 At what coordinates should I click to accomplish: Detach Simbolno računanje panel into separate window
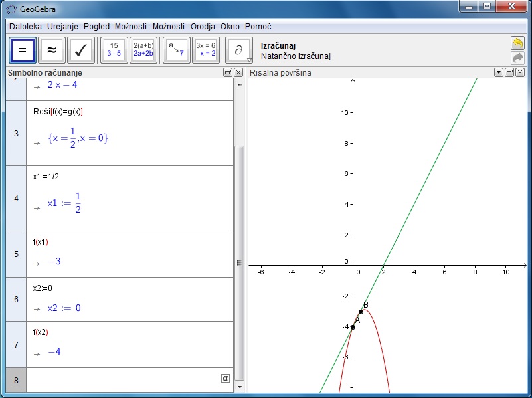tap(228, 72)
